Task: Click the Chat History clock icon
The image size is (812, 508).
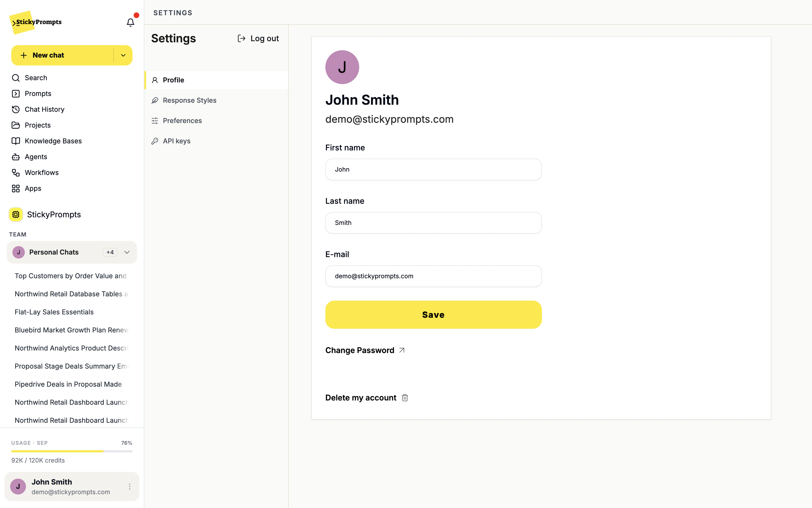Action: [16, 109]
